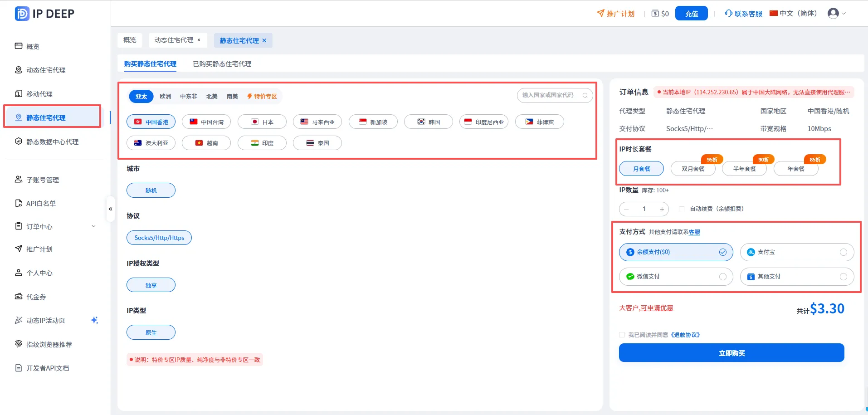
Task: Click the blue Buy Now button
Action: click(x=731, y=353)
